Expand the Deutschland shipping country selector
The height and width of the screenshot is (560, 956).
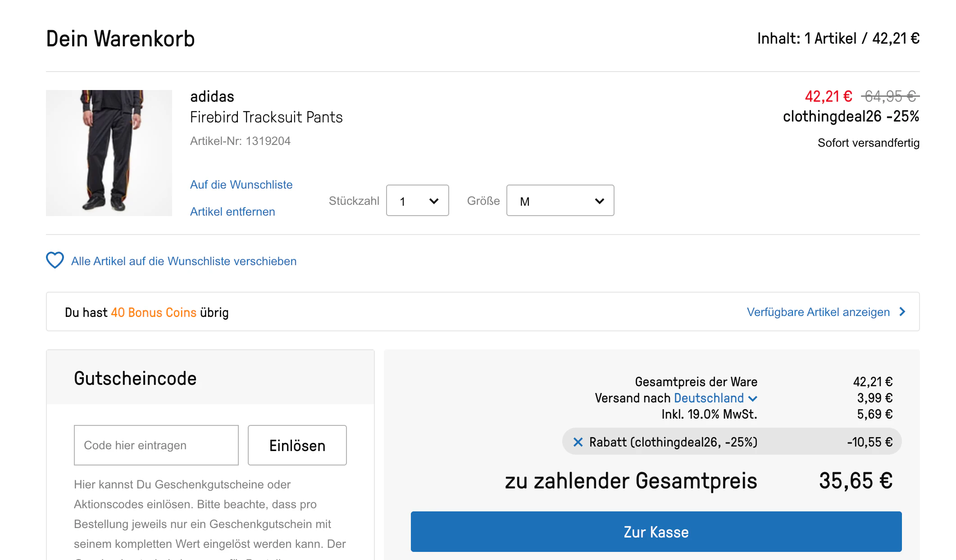(715, 398)
